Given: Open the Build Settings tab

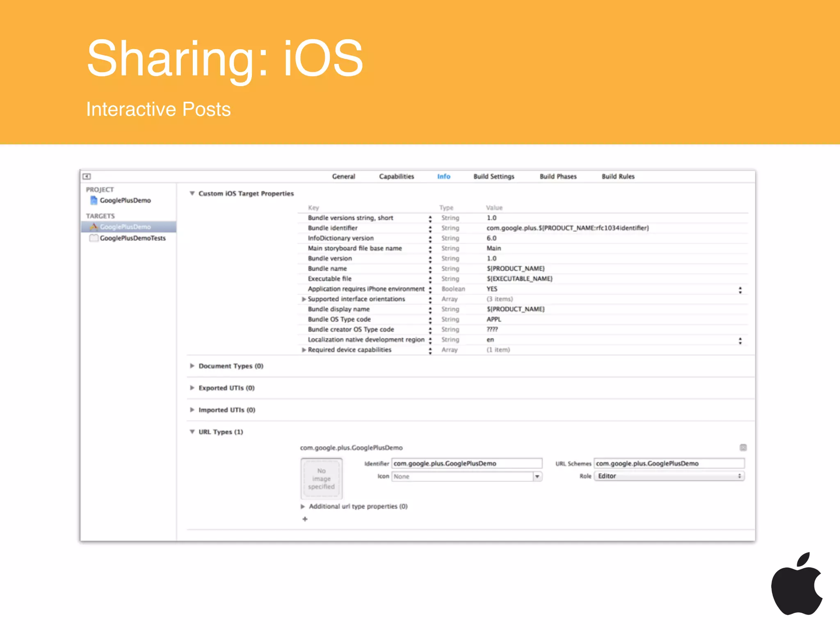Looking at the screenshot, I should 494,176.
